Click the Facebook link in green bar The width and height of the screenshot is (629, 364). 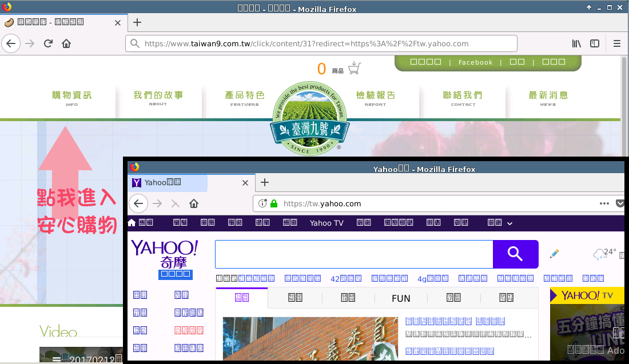475,62
